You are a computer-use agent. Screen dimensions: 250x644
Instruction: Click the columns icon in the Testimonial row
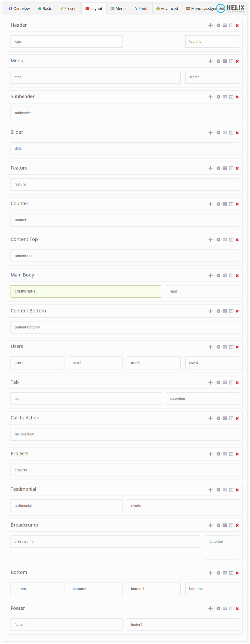tap(231, 490)
